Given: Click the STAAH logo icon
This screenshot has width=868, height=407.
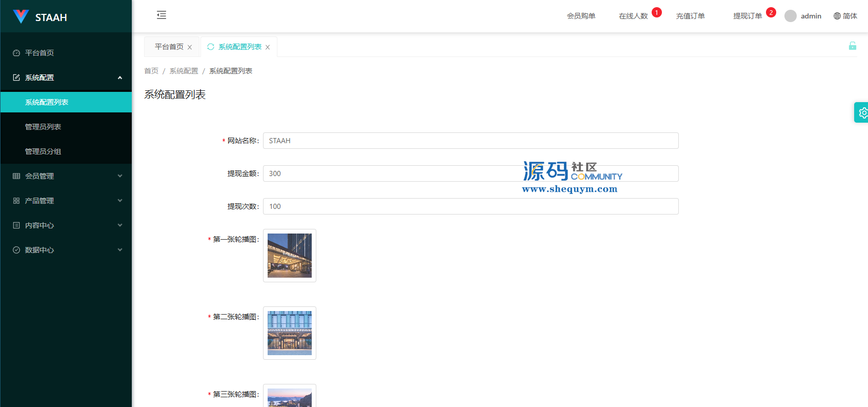Looking at the screenshot, I should pyautogui.click(x=21, y=16).
